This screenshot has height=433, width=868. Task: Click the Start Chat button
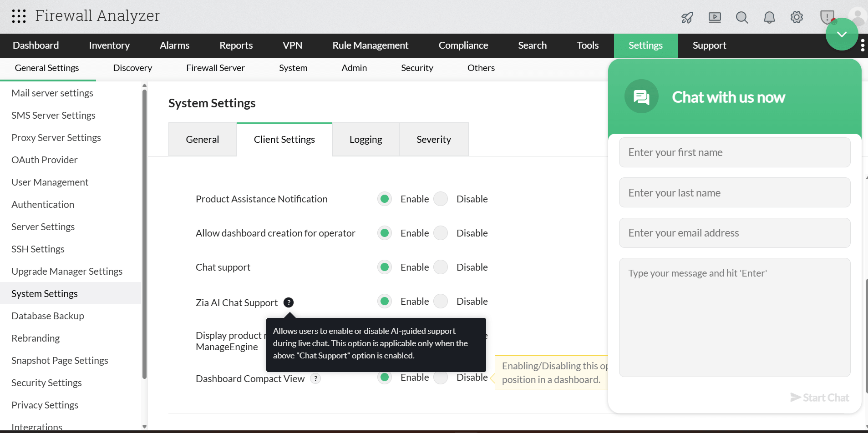point(820,398)
